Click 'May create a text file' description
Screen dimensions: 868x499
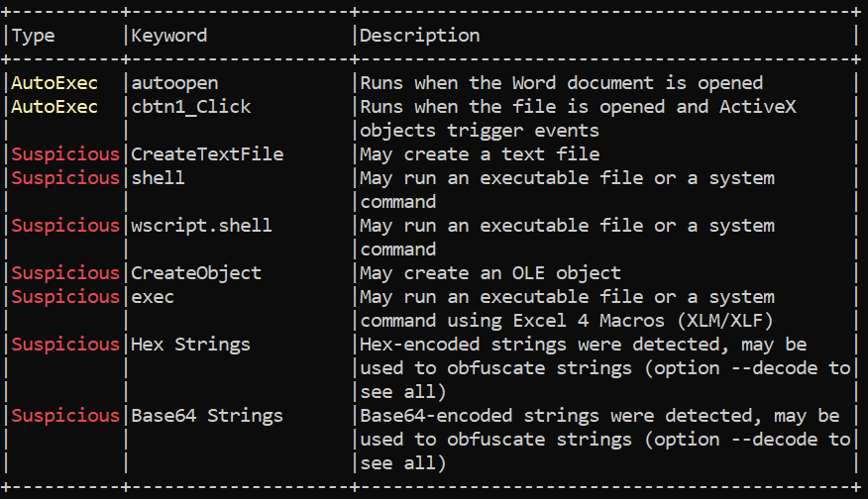480,154
